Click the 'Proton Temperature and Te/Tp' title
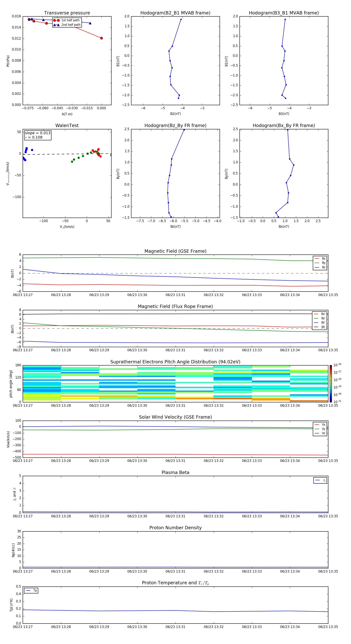351x644 pixels. point(175,583)
